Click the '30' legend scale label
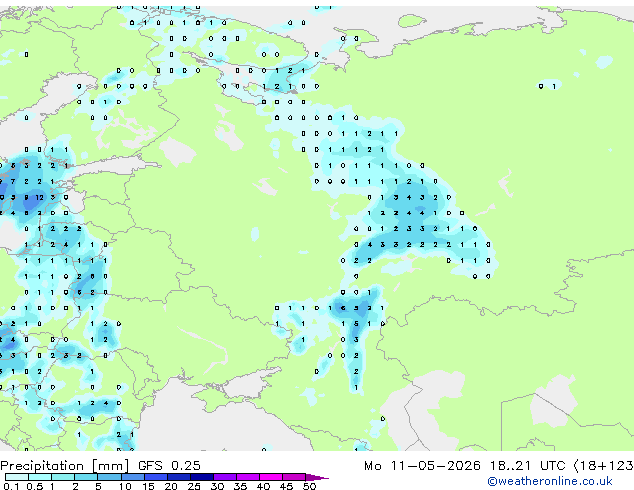The height and width of the screenshot is (490, 634). [x=217, y=486]
